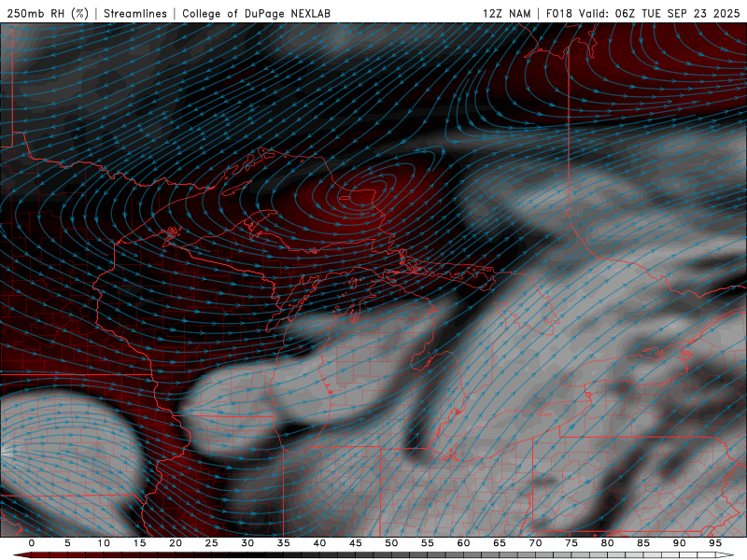Click the '0' value on the colorbar scale
747x560 pixels.
point(32,543)
